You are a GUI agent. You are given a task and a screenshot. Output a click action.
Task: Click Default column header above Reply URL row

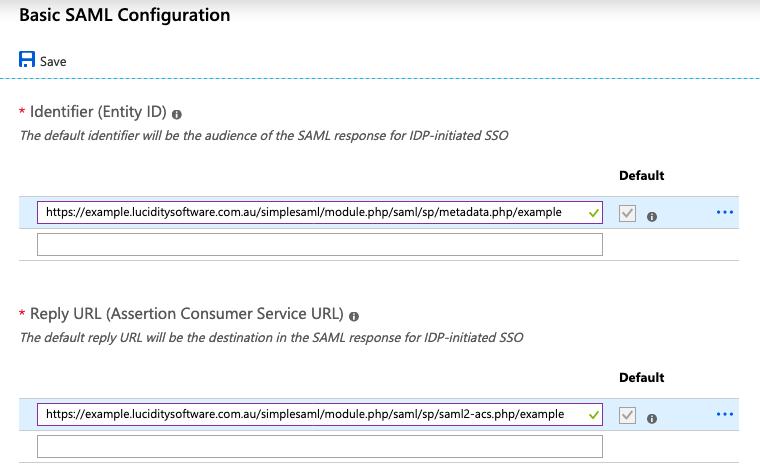[641, 378]
